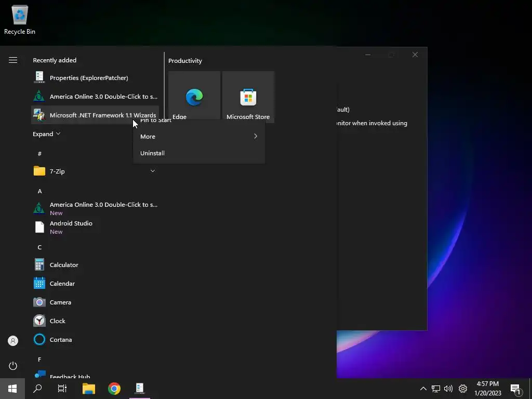Launch America Online 3.0 under Recently added

(x=95, y=96)
